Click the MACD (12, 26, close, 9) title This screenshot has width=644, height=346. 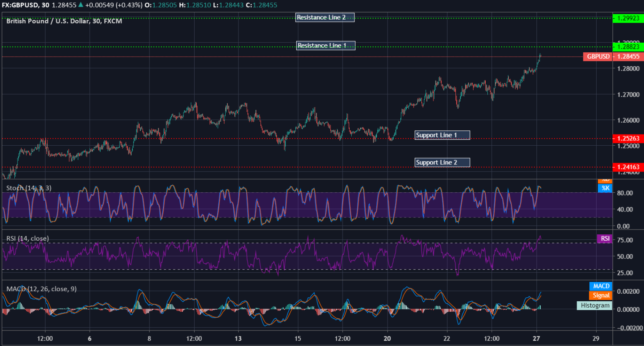click(x=41, y=289)
